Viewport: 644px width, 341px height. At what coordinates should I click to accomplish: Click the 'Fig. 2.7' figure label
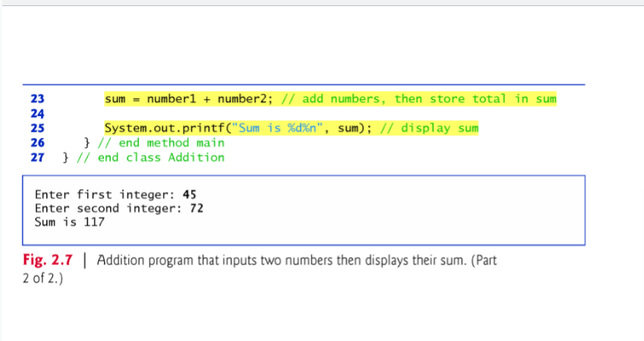[x=48, y=260]
